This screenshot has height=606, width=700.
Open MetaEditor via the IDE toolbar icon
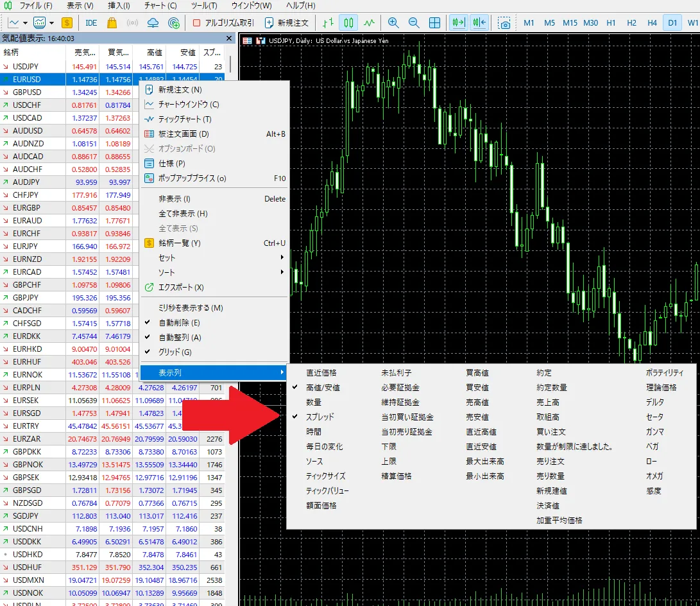[x=90, y=22]
